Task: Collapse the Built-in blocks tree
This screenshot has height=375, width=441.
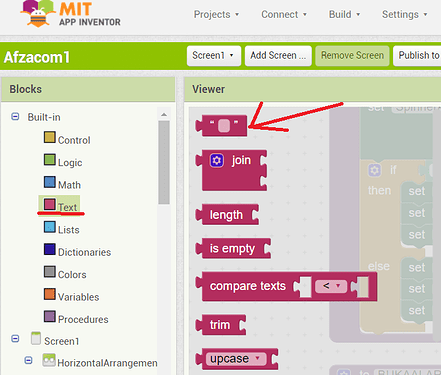Action: 15,117
